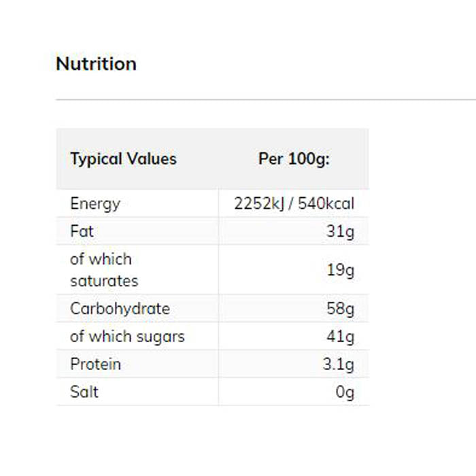This screenshot has width=476, height=476.
Task: Click the horizontal divider below Nutrition heading
Action: (x=265, y=99)
